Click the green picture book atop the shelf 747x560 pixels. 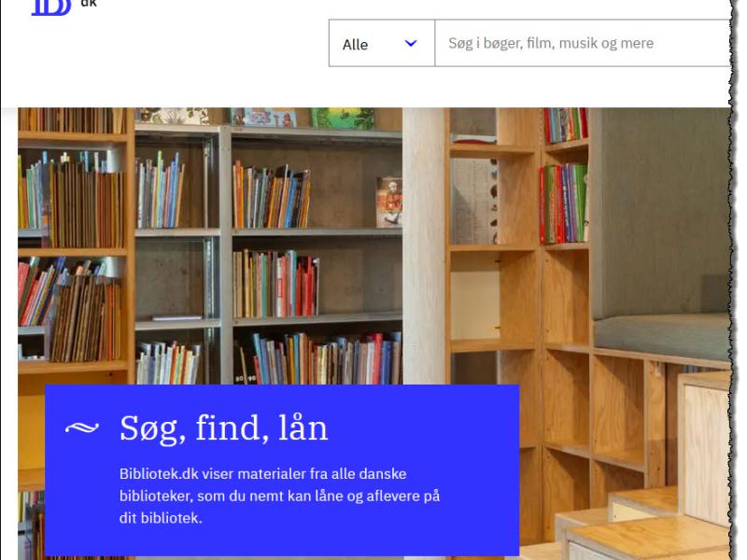click(x=343, y=118)
